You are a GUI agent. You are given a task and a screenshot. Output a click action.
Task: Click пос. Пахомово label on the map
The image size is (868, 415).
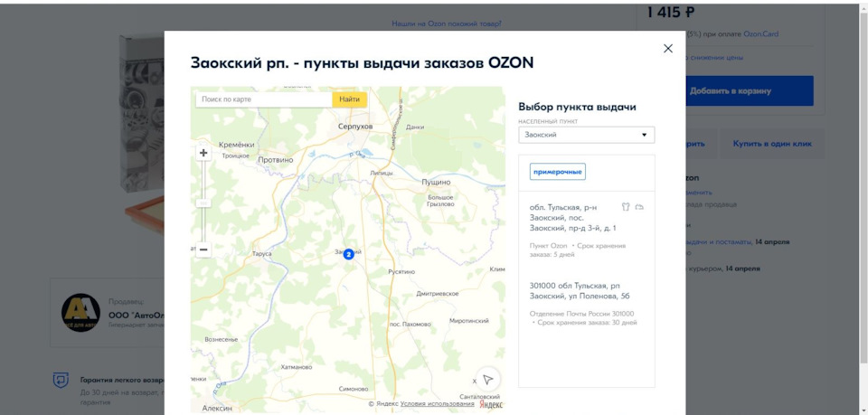click(x=410, y=325)
